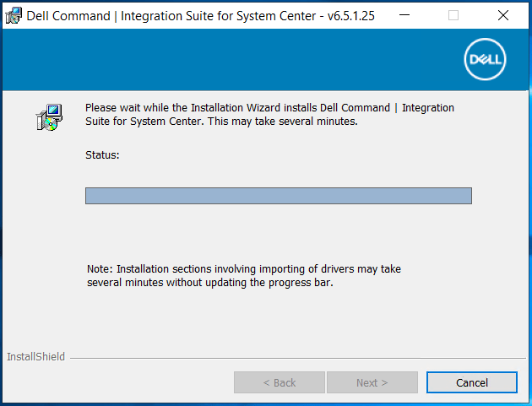Click the disabled Back button
Image resolution: width=532 pixels, height=406 pixels.
click(x=279, y=382)
